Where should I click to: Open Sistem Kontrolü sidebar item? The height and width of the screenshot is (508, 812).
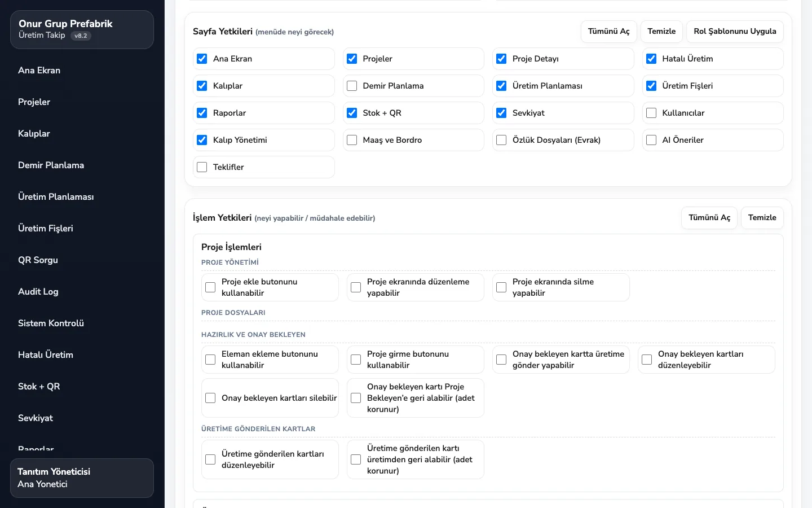pos(82,323)
